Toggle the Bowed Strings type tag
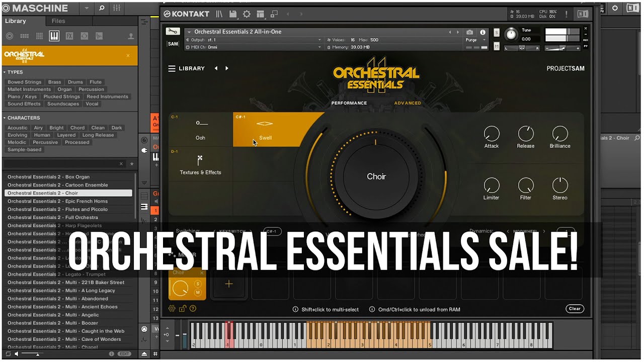Viewport: 644px width, 362px height. click(24, 82)
